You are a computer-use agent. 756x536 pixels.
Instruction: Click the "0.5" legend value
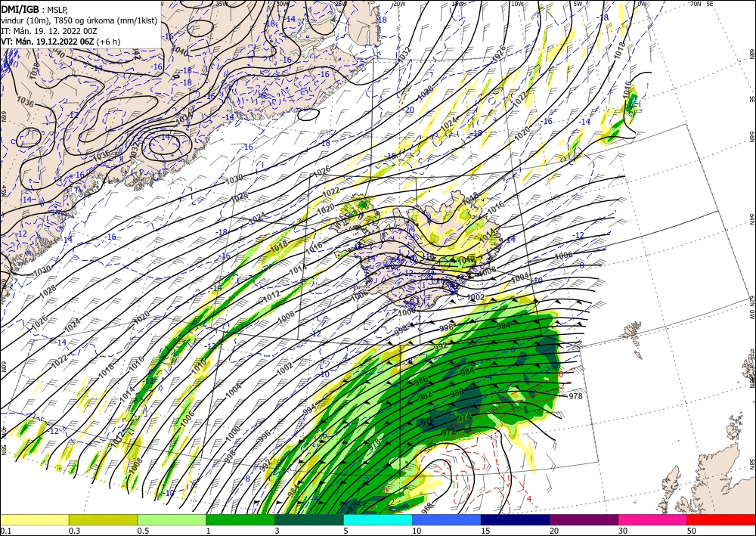(x=143, y=531)
